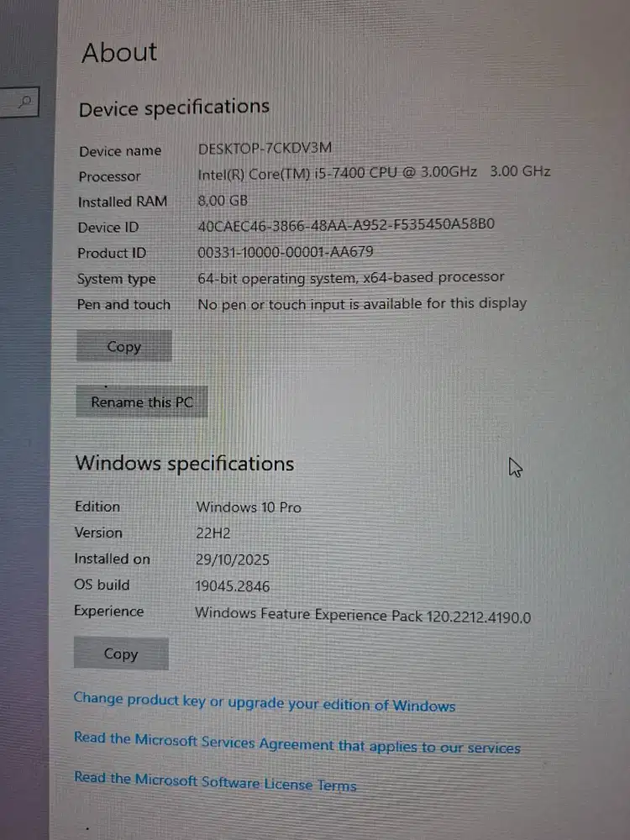Image resolution: width=630 pixels, height=840 pixels.
Task: Click the Device specifications heading
Action: (x=174, y=108)
